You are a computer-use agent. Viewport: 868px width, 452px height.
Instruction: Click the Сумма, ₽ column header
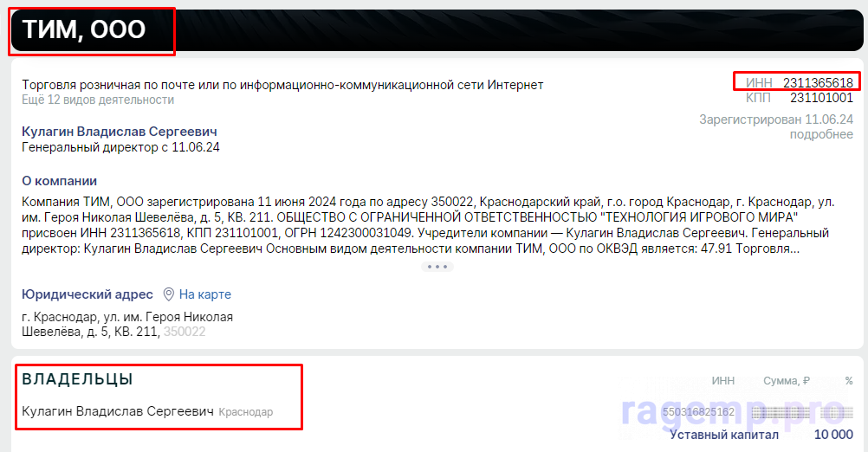(786, 381)
